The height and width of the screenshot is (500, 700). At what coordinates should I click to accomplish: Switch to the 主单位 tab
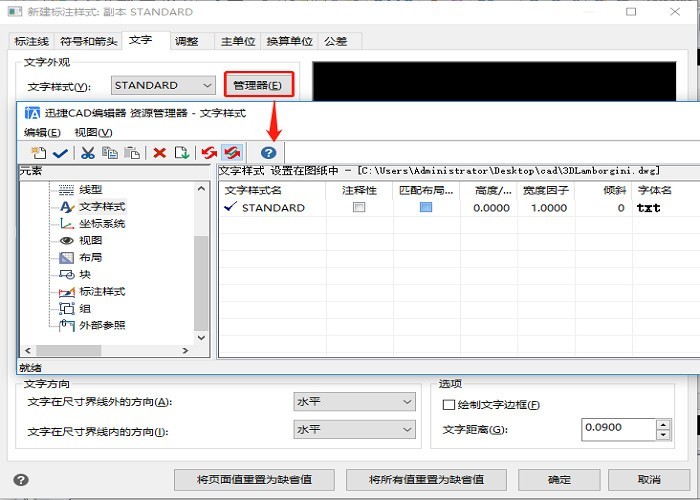(x=238, y=42)
